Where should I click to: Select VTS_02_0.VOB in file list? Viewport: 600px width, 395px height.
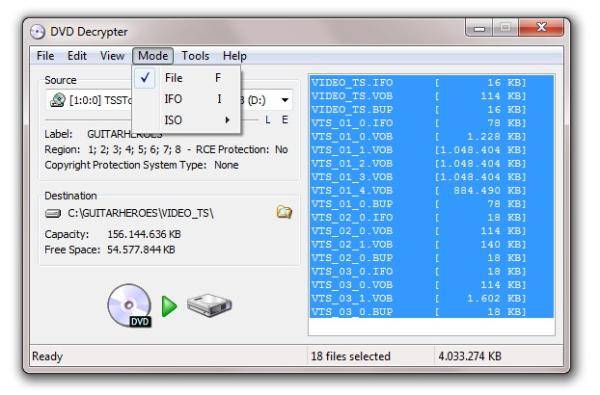(x=432, y=231)
